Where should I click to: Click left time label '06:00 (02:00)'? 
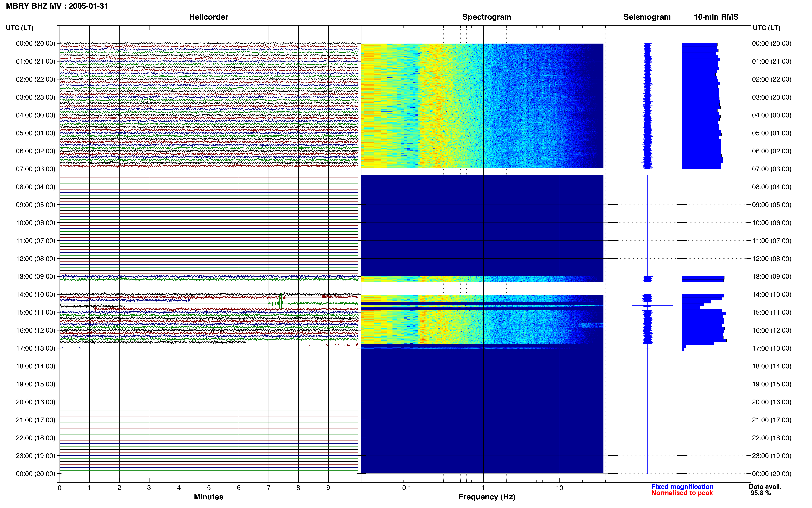point(36,151)
